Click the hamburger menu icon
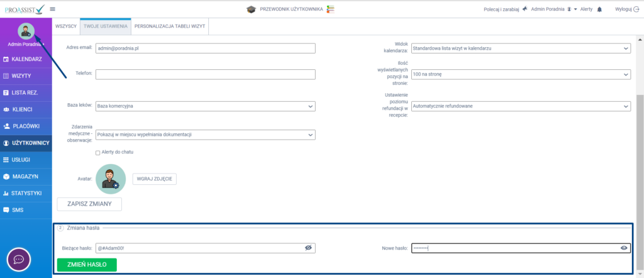644x278 pixels. click(x=52, y=9)
